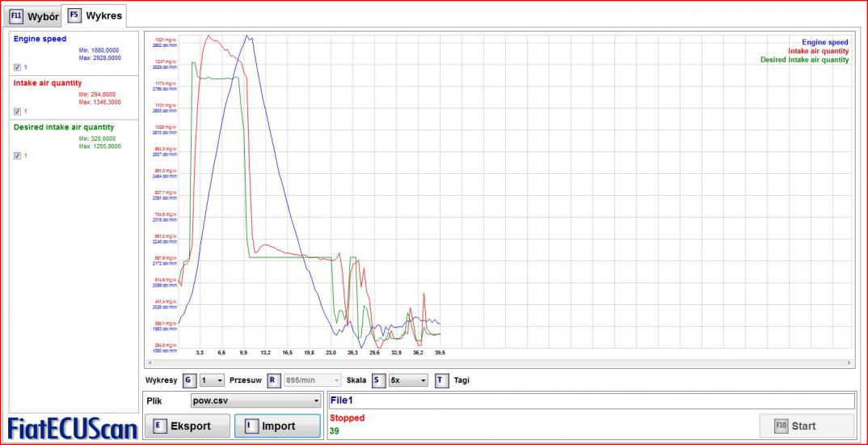
Task: Click the Engine speed legend entry in the graph
Action: click(x=825, y=42)
